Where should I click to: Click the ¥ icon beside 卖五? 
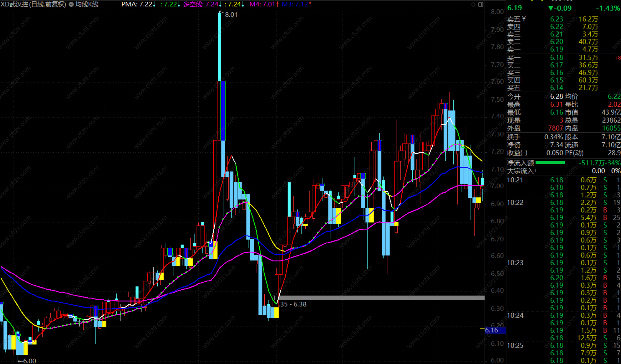click(x=524, y=19)
